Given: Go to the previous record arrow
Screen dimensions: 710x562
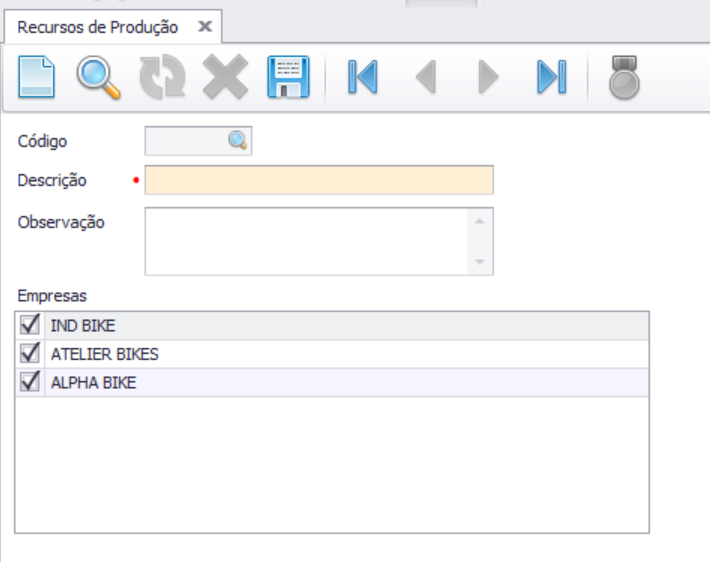Looking at the screenshot, I should click(426, 78).
